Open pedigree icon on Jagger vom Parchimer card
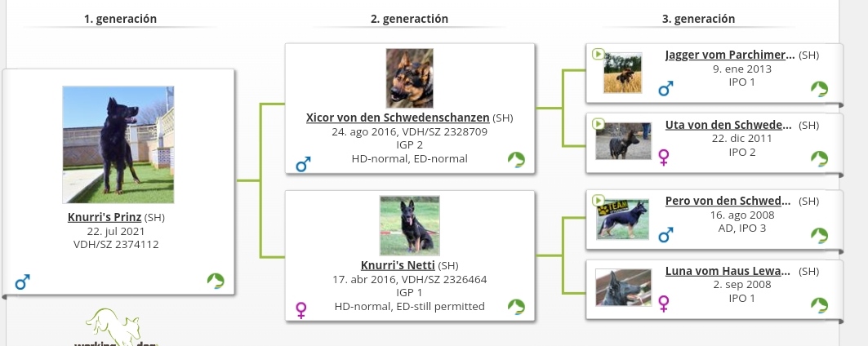 click(x=819, y=89)
